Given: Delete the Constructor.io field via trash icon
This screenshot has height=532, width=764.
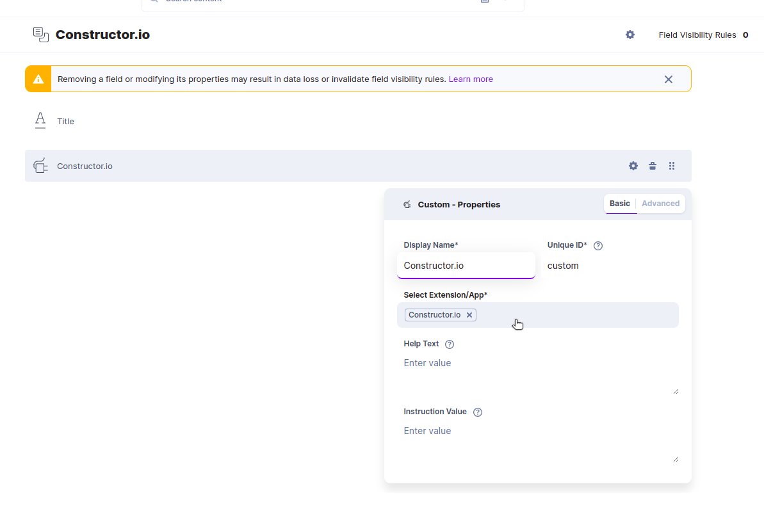Looking at the screenshot, I should pos(653,166).
